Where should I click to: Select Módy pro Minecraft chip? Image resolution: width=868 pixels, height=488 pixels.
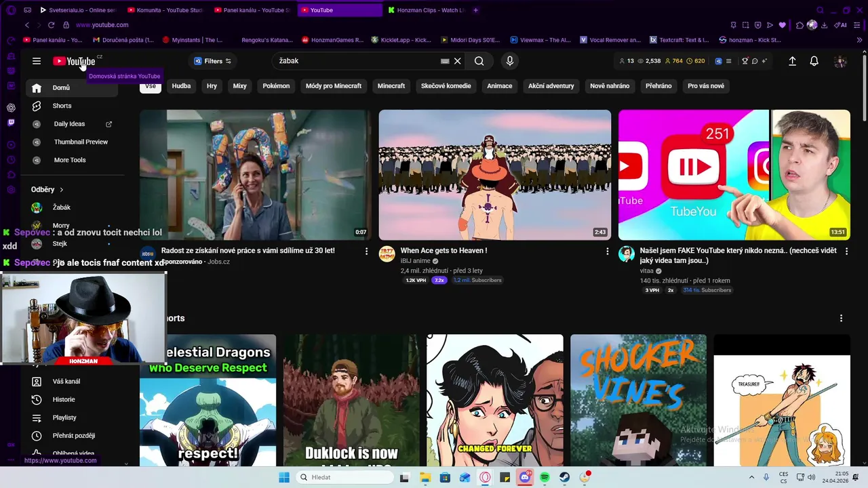click(x=334, y=86)
